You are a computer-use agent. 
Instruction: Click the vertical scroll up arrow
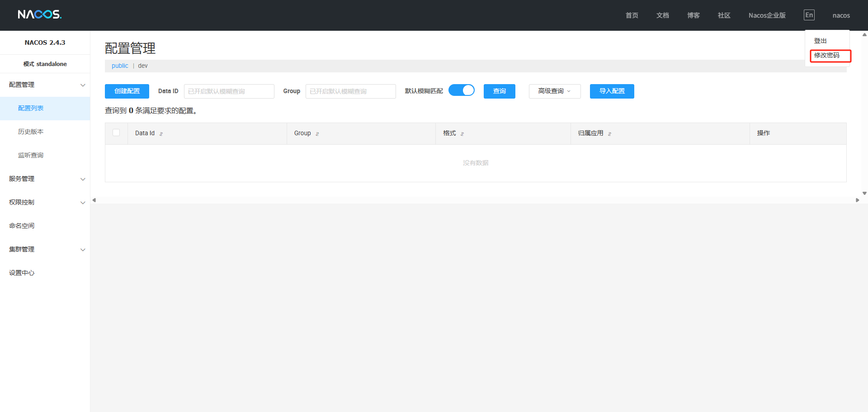(864, 34)
